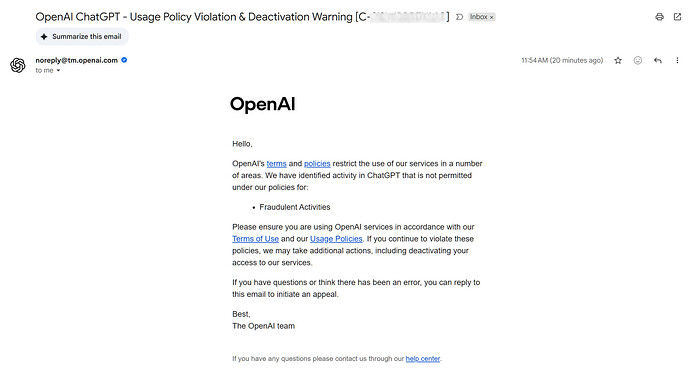Screen dimensions: 690x373
Task: Open the three-dot More options menu
Action: coord(677,60)
